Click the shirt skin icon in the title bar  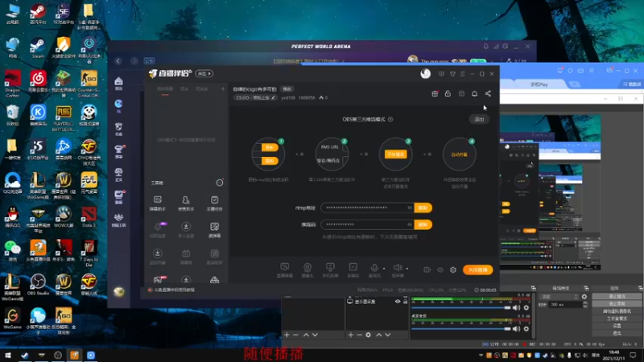tap(452, 74)
